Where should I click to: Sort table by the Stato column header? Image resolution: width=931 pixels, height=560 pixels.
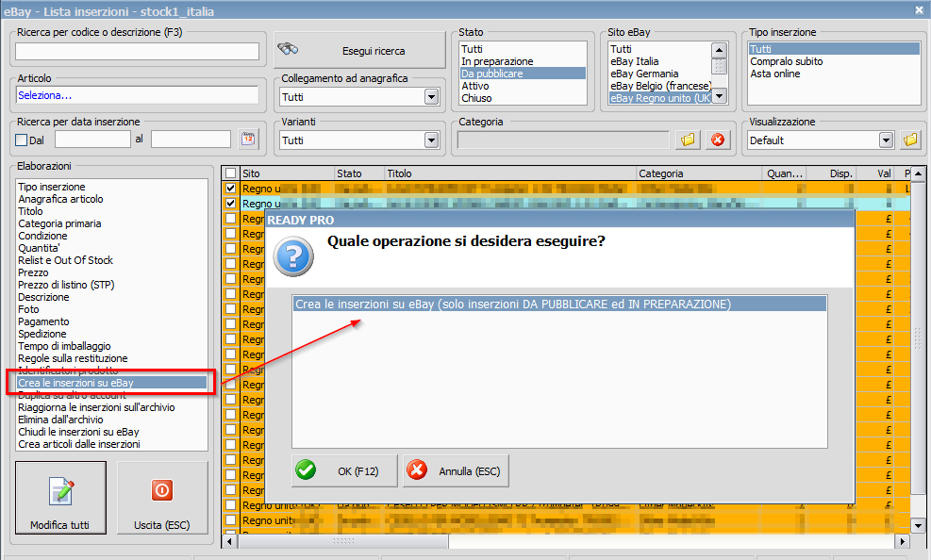pyautogui.click(x=359, y=173)
